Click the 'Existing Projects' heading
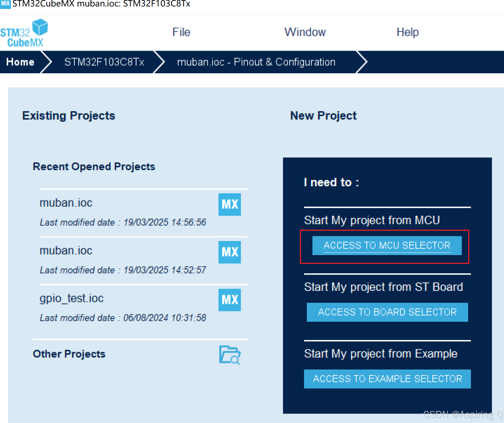 pyautogui.click(x=69, y=116)
